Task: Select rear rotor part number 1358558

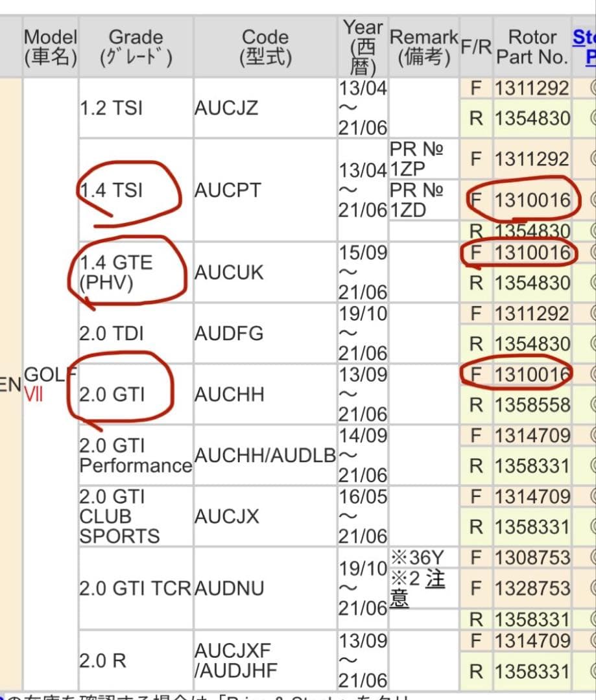Action: pyautogui.click(x=532, y=406)
